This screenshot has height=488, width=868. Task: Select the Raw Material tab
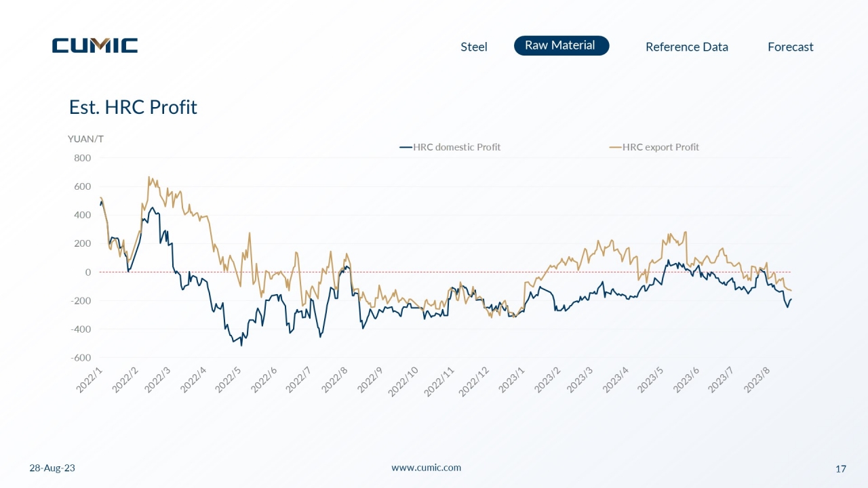tap(561, 45)
